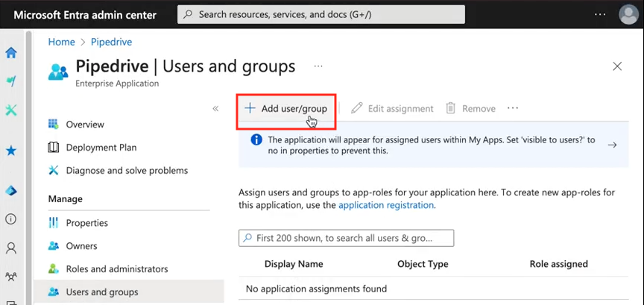Open top bar more options ellipsis
The height and width of the screenshot is (305, 644).
(600, 14)
